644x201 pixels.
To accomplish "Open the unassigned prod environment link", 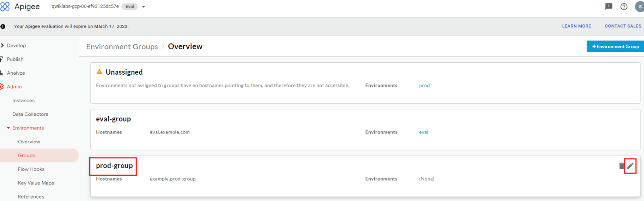I will click(x=424, y=85).
